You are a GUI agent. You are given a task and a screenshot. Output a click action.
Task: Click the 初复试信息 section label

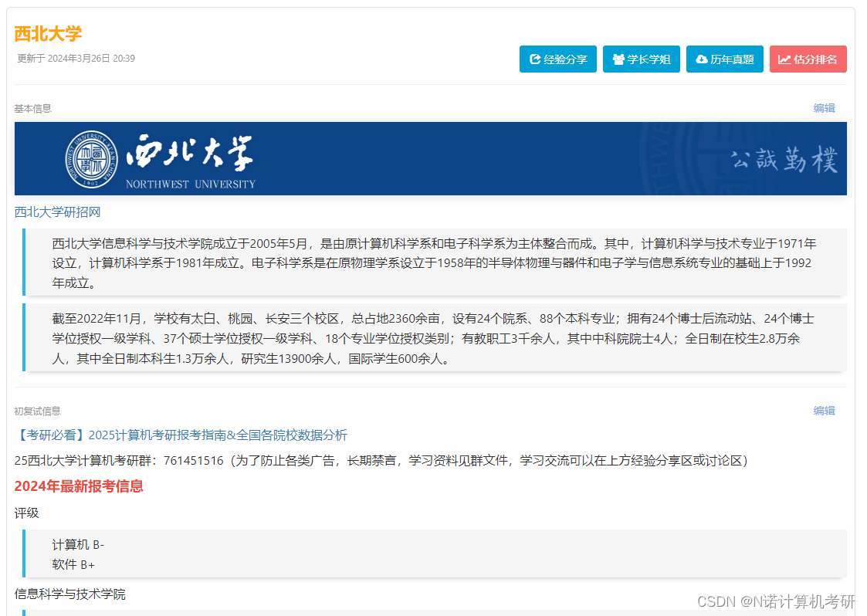[38, 411]
